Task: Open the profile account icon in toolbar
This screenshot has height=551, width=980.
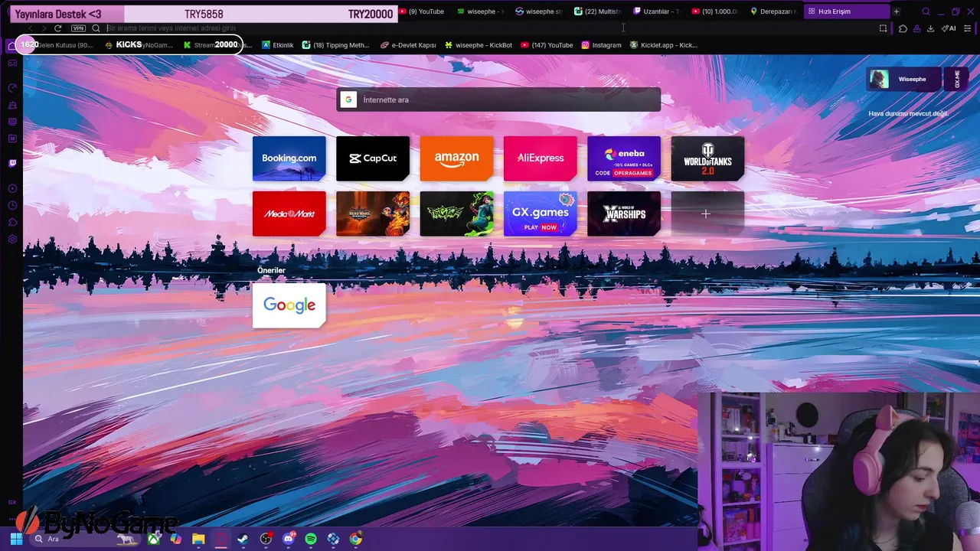Action: [916, 28]
